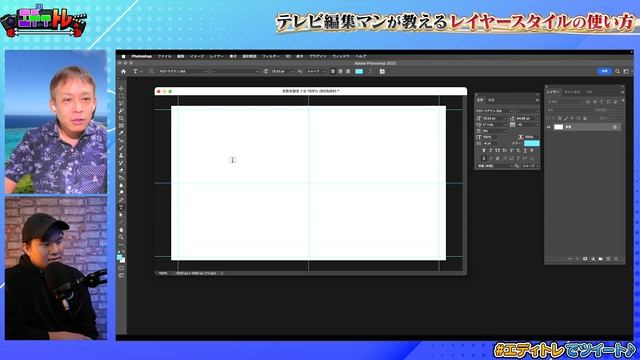Create a new group in Layers panel
The width and height of the screenshot is (640, 360).
600,259
